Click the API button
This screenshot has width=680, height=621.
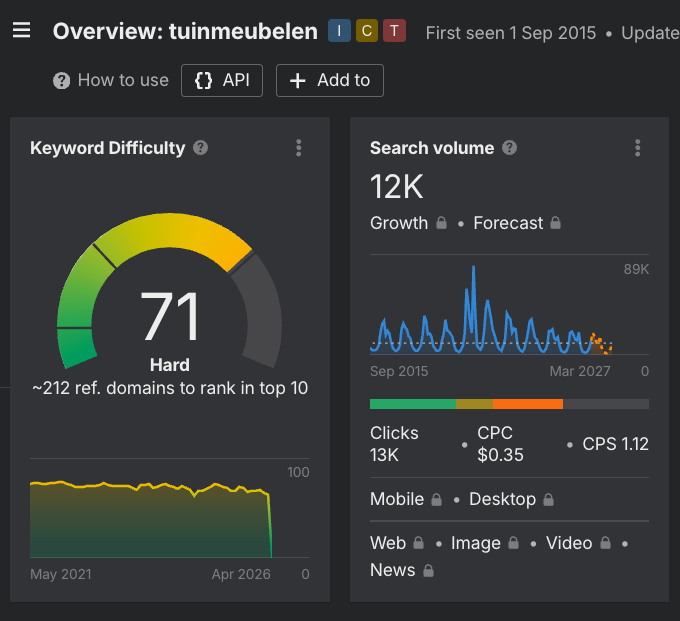pos(222,80)
